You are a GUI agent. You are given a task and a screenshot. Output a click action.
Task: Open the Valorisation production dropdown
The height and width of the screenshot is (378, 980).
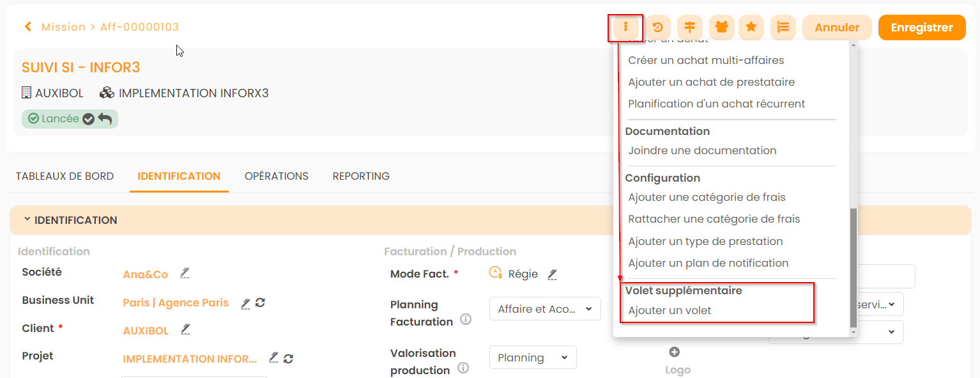coord(533,358)
